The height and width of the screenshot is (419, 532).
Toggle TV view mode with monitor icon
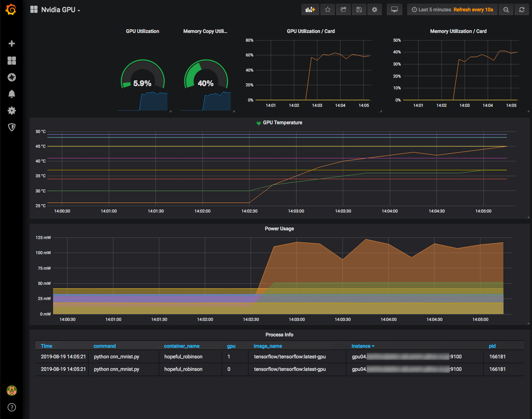[394, 10]
